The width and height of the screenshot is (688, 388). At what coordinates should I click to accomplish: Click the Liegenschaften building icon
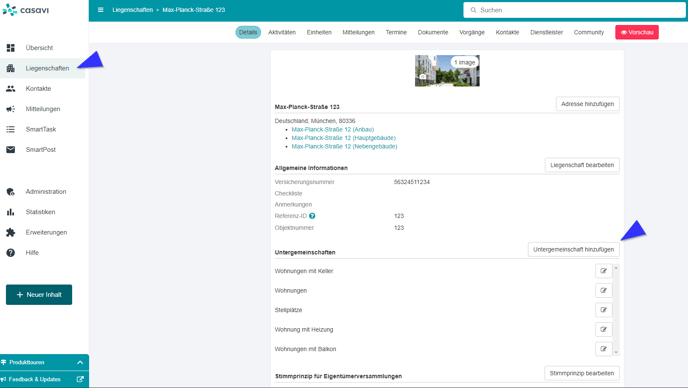(11, 68)
